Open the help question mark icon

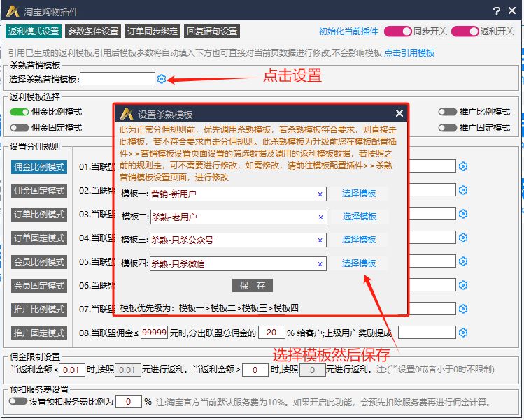(x=497, y=11)
